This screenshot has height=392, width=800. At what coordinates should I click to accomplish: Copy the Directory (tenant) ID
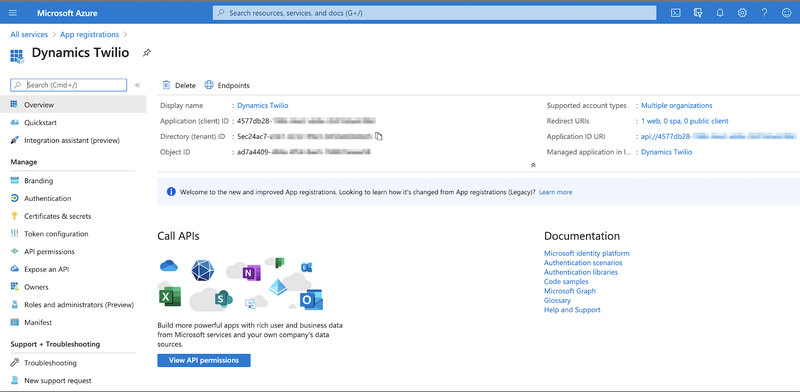click(x=379, y=136)
